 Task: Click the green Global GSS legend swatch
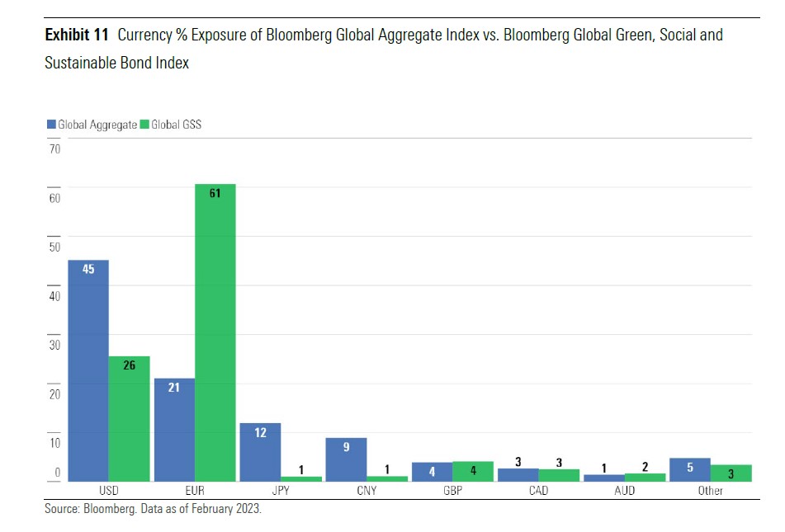click(144, 125)
